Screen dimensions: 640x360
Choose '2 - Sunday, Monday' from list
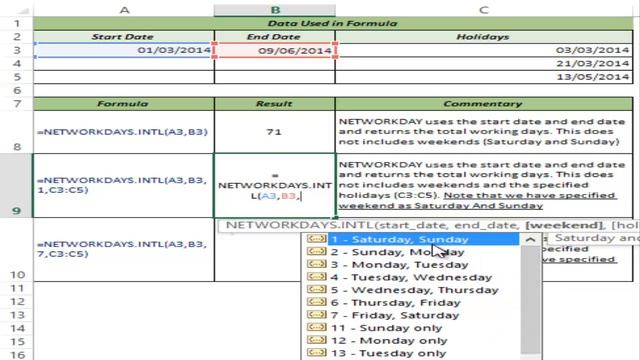click(398, 252)
